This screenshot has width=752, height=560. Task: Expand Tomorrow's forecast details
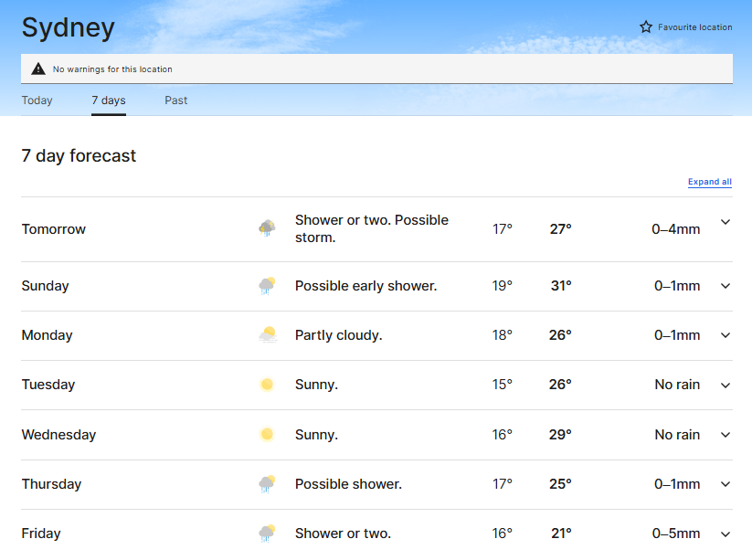pyautogui.click(x=726, y=222)
